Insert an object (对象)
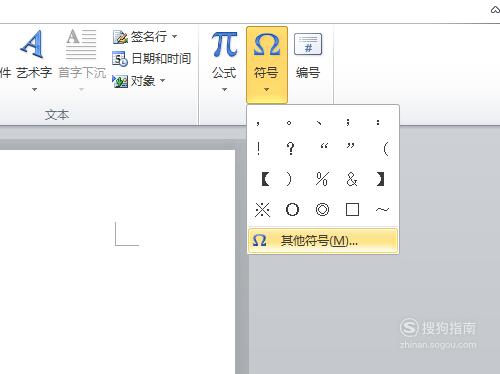This screenshot has height=374, width=500. (134, 81)
